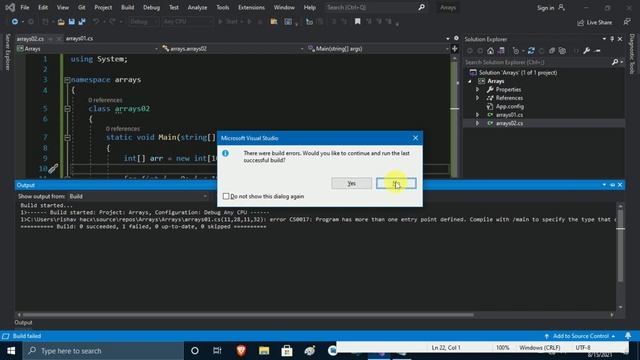The height and width of the screenshot is (360, 640).
Task: Open the arrays.arrays02 type dropdown
Action: click(233, 49)
